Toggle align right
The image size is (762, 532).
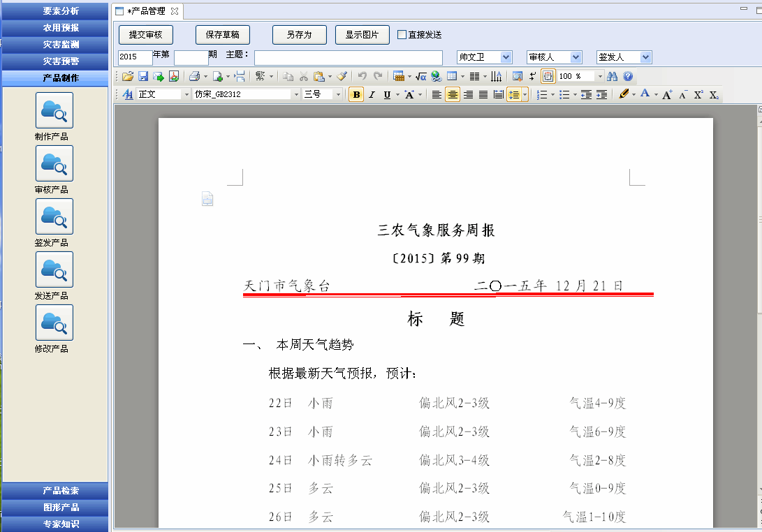[468, 95]
